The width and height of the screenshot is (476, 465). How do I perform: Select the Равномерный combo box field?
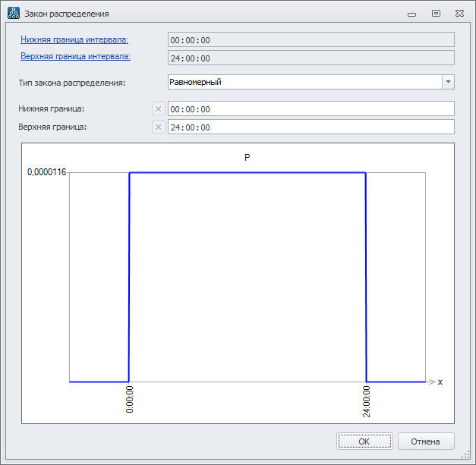click(304, 82)
